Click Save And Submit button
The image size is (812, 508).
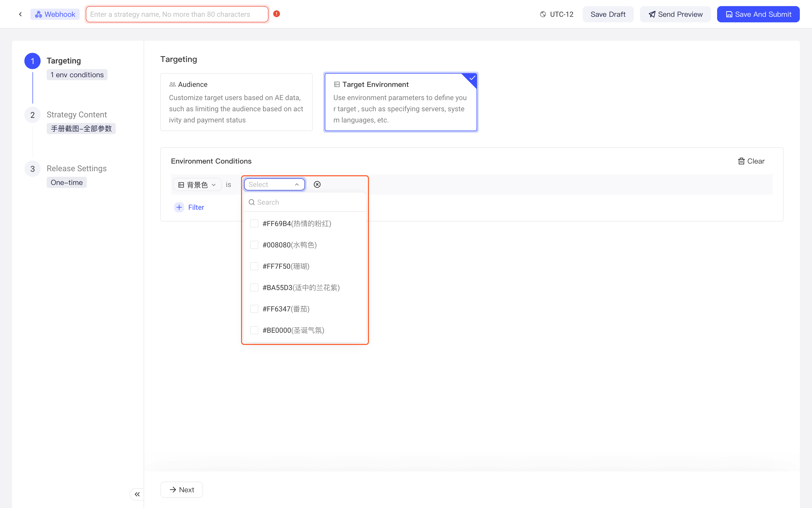pyautogui.click(x=758, y=14)
